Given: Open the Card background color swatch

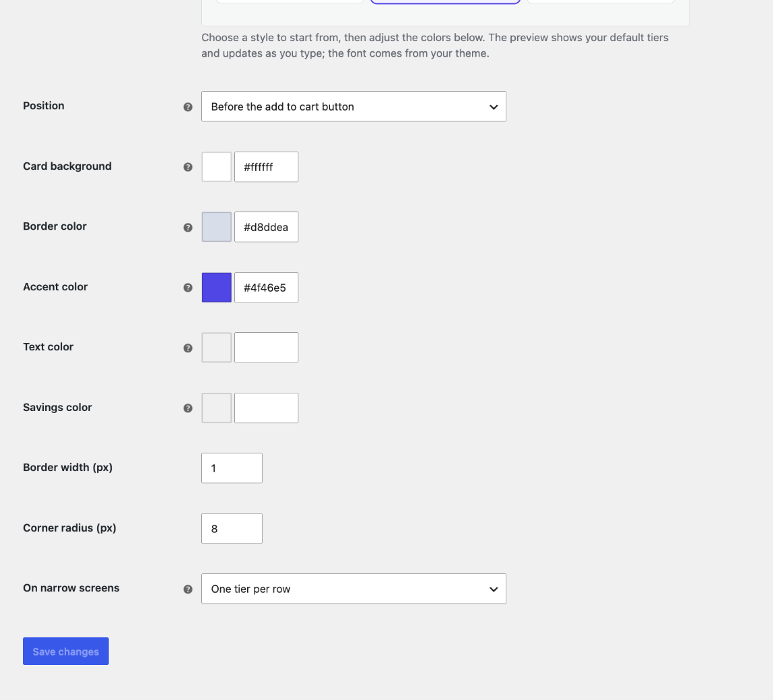Looking at the screenshot, I should point(216,166).
